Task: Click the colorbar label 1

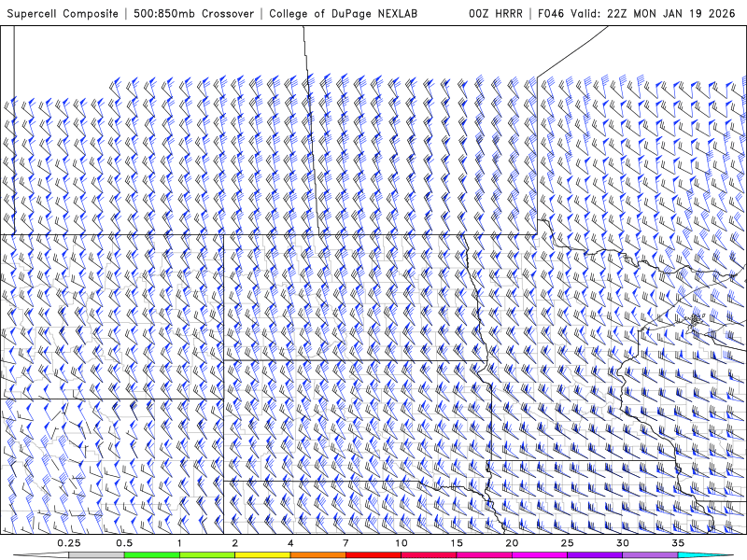Action: coord(179,543)
